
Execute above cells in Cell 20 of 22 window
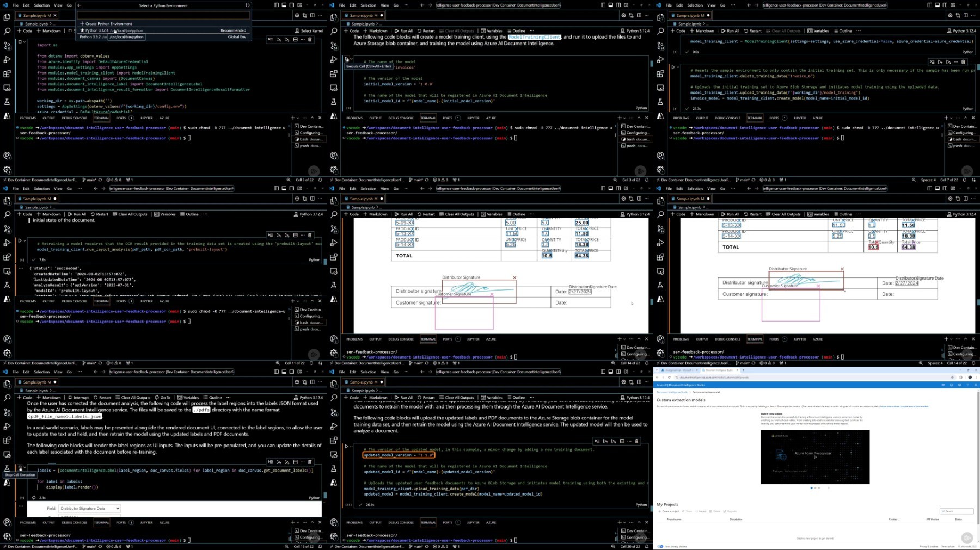605,441
